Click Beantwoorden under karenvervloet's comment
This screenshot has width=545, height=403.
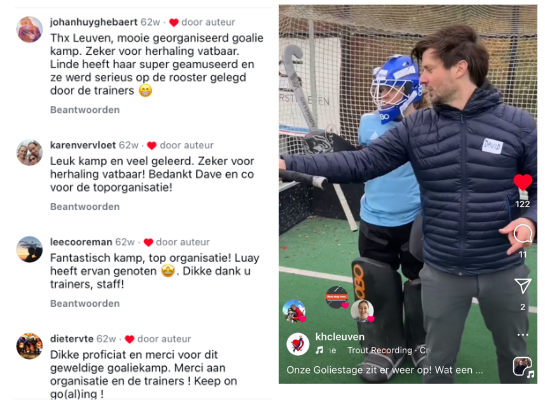point(85,207)
